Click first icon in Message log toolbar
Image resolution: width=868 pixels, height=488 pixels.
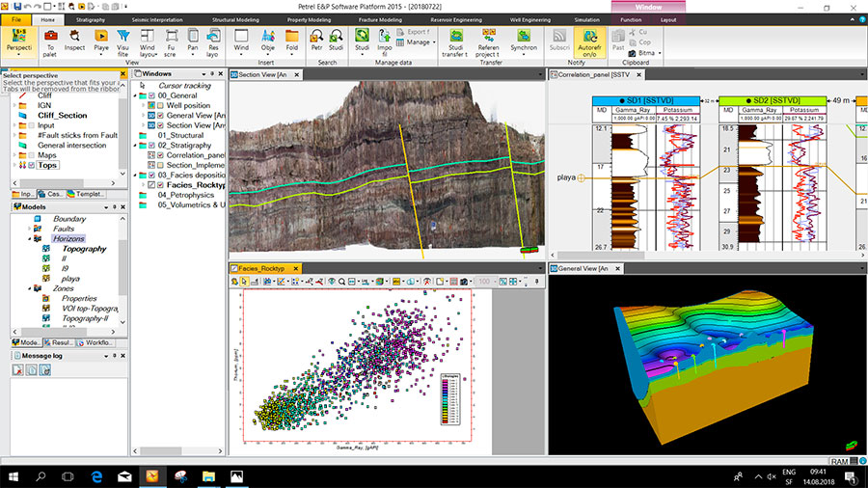(x=17, y=369)
